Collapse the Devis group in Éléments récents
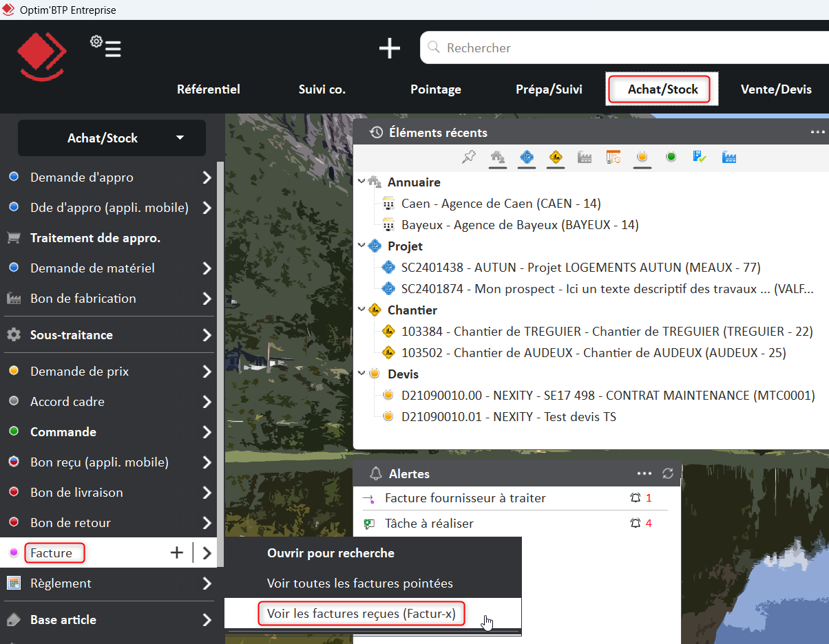Screen dimensions: 829x644 click(x=361, y=374)
